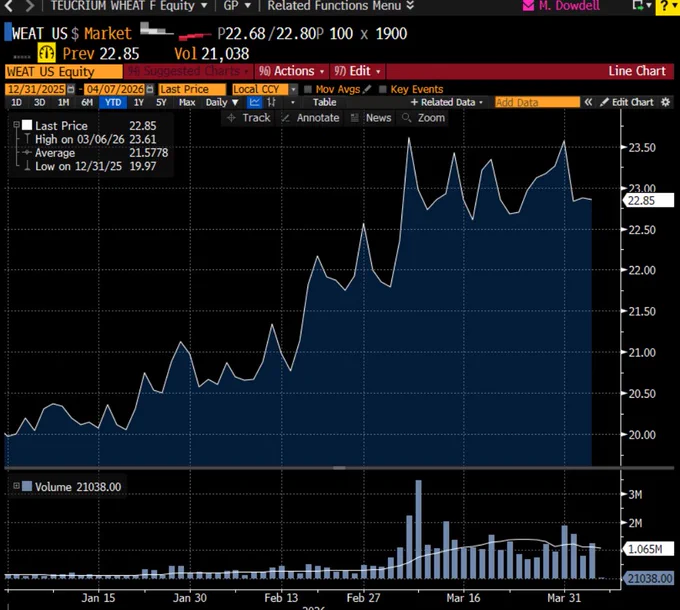Open the Edit dropdown menu

357,71
